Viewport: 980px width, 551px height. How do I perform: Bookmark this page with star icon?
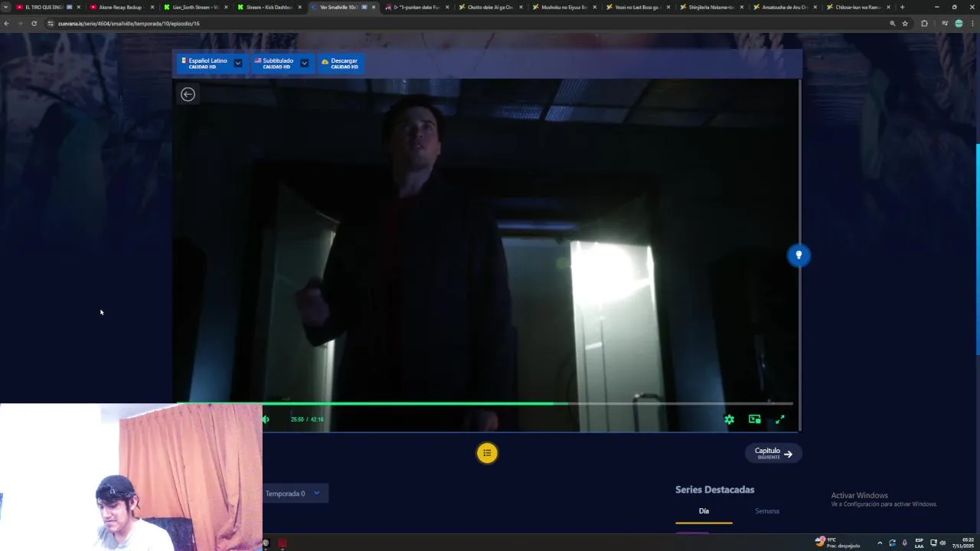905,24
